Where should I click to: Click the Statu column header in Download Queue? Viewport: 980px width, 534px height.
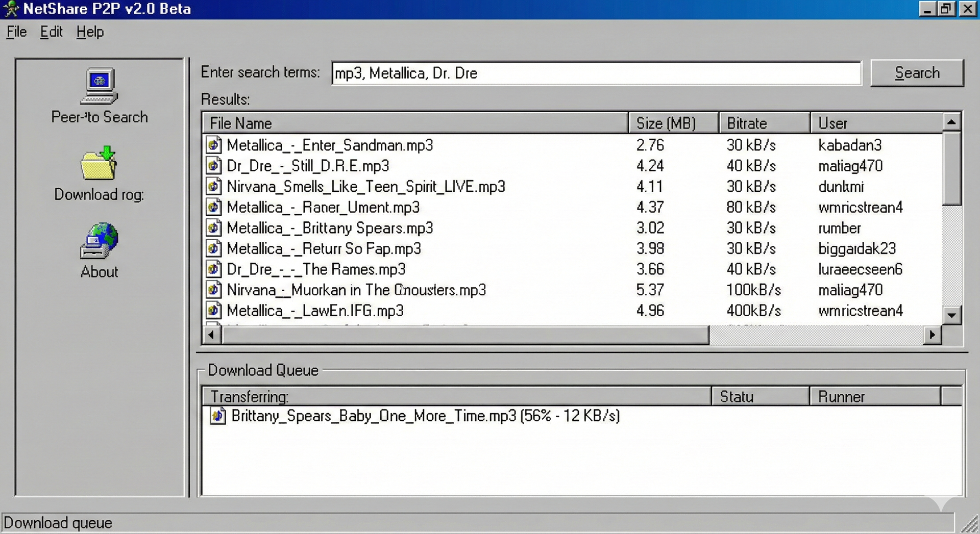(761, 396)
